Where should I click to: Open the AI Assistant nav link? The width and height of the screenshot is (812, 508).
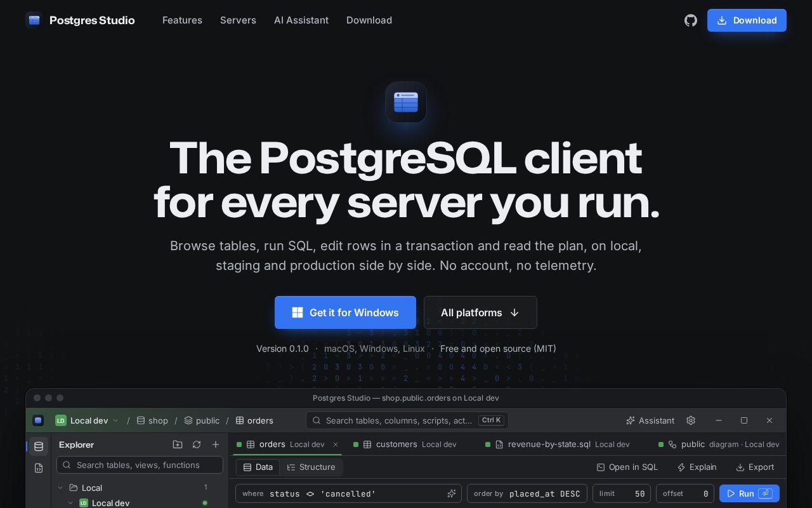tap(301, 20)
